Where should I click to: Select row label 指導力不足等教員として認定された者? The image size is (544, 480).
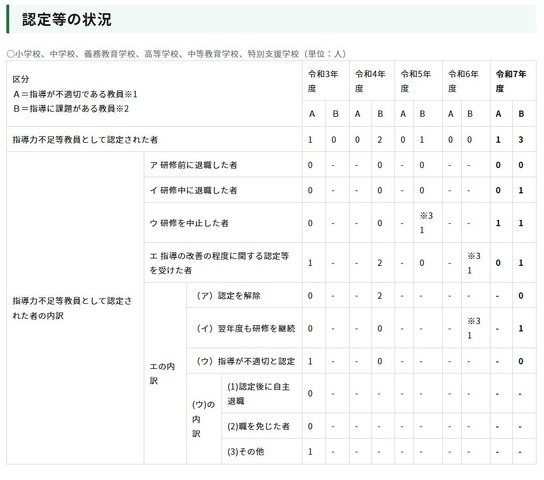(x=85, y=140)
